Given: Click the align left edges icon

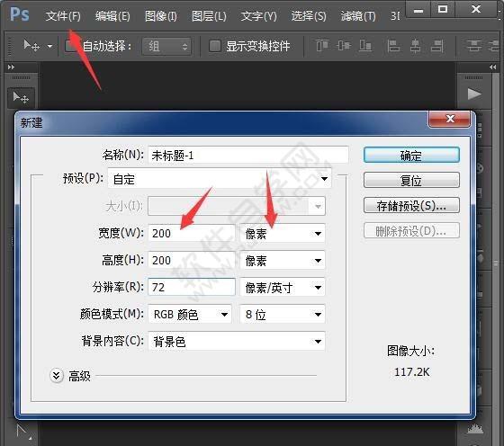Looking at the screenshot, I should 393,46.
